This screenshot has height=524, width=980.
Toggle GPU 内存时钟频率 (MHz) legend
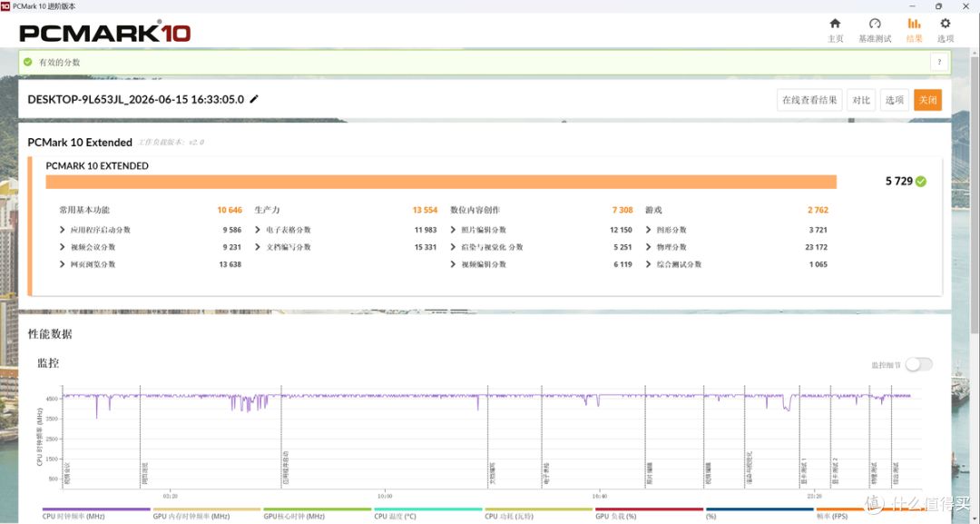click(207, 513)
